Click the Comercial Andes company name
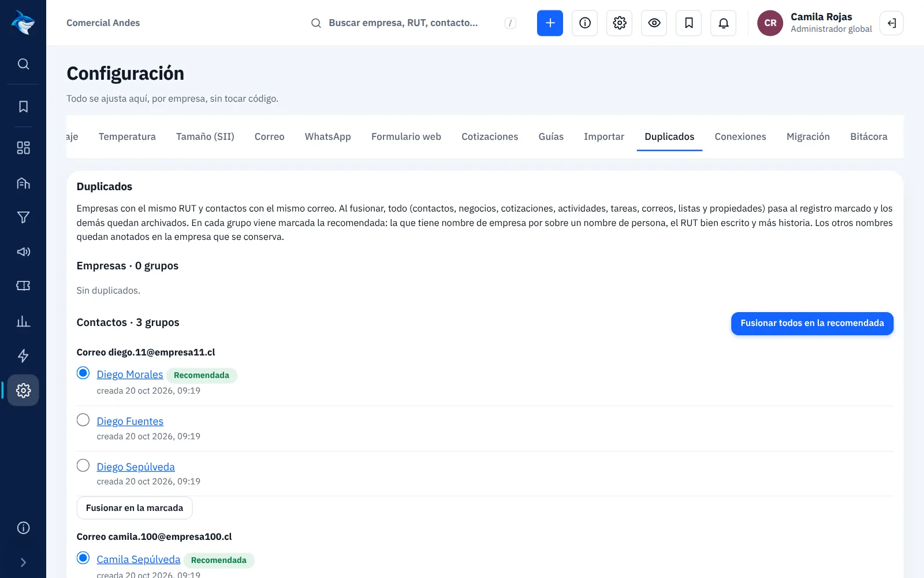 click(x=103, y=23)
